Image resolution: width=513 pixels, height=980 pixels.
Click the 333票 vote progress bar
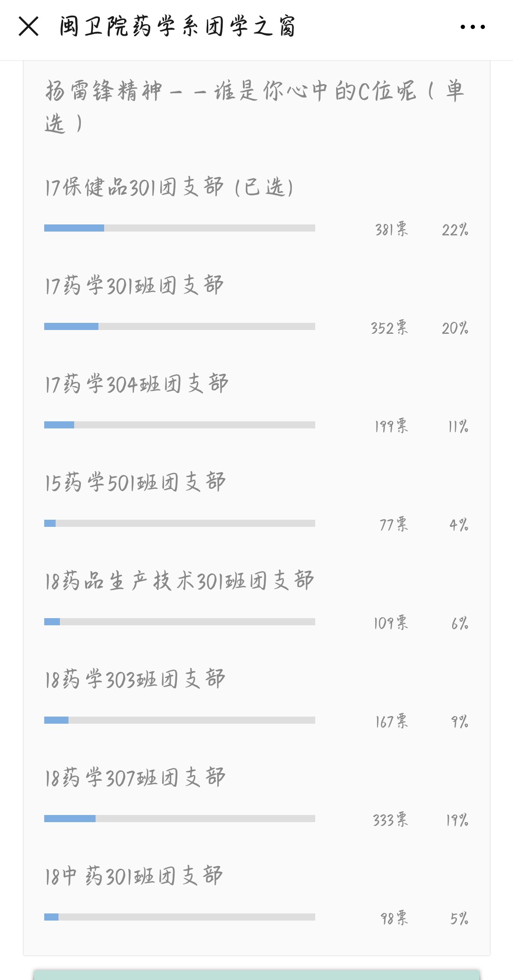point(180,819)
